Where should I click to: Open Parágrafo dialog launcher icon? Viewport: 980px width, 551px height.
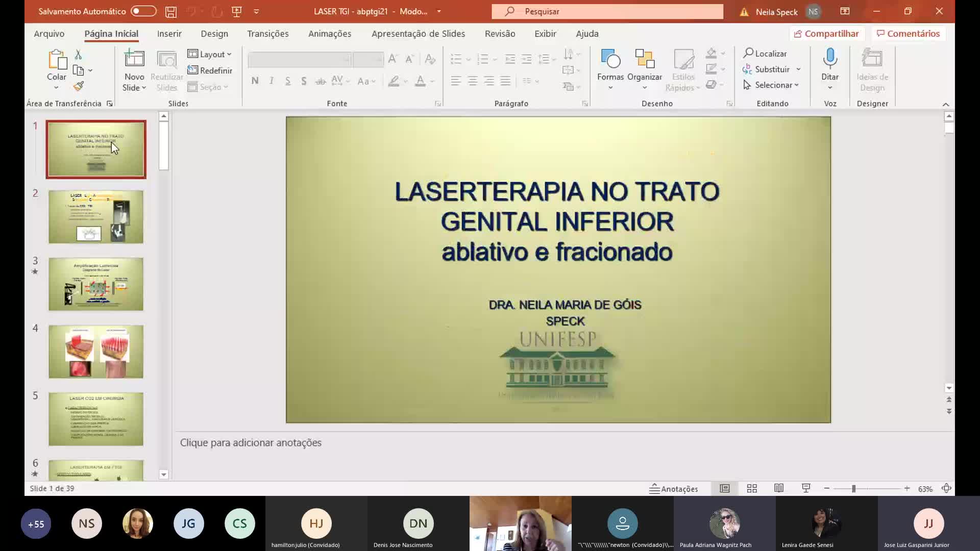pos(585,104)
